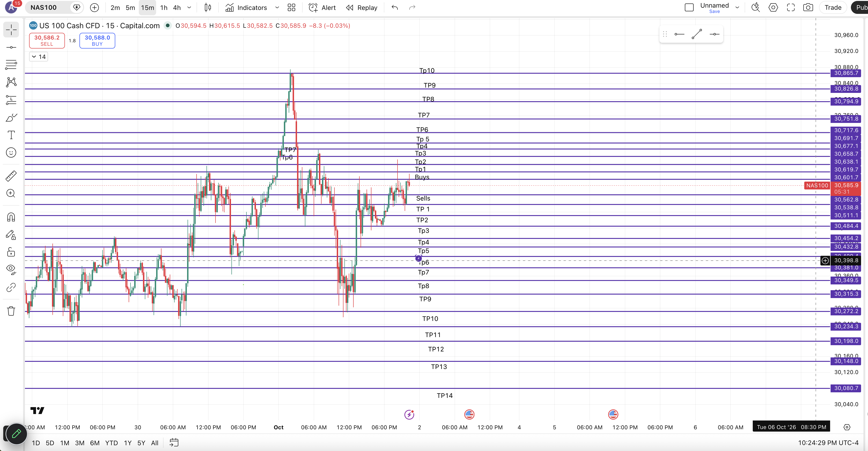This screenshot has width=868, height=451.
Task: Select the brush drawing tool
Action: coord(11,117)
